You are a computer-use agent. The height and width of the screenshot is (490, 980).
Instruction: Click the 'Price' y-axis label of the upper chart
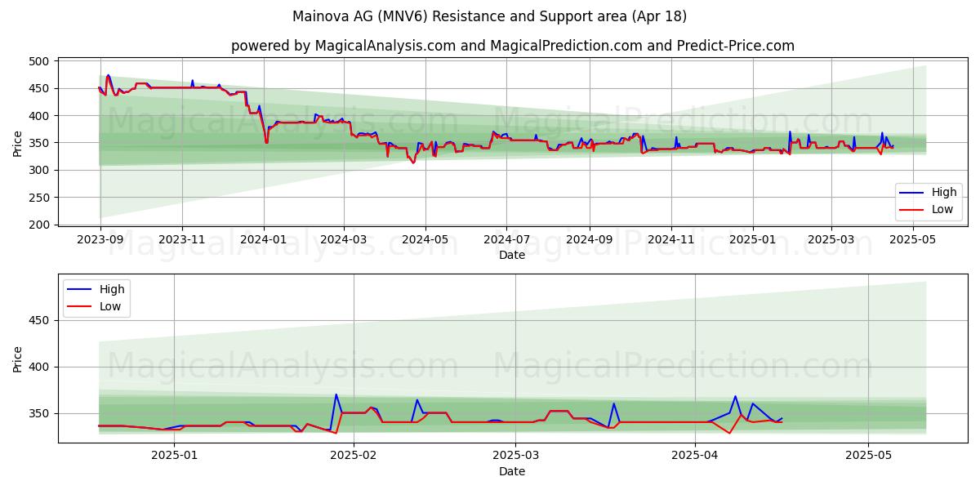point(18,144)
